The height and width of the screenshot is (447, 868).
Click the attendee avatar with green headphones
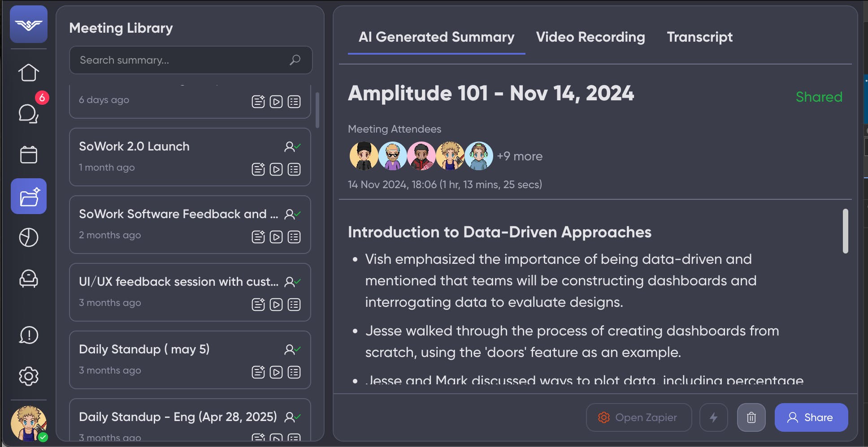478,156
